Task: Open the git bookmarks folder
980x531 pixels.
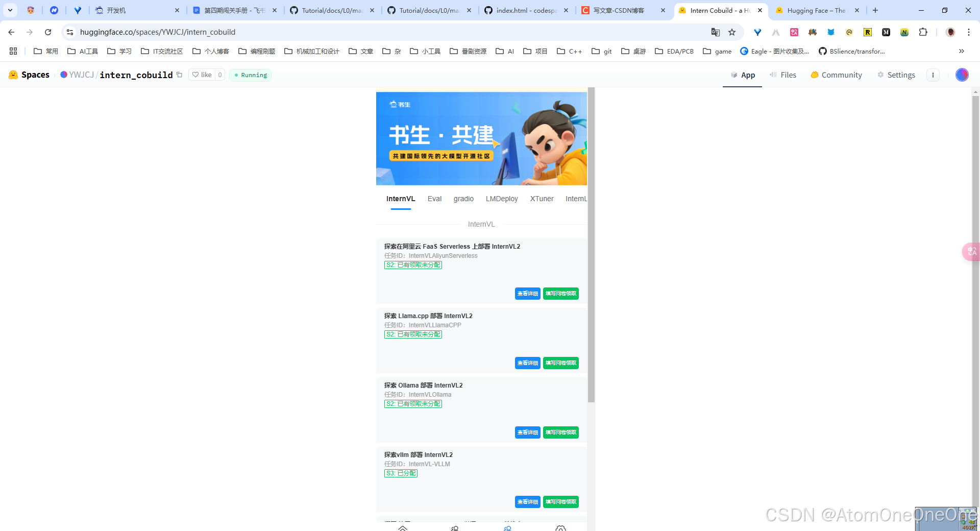Action: coord(602,51)
